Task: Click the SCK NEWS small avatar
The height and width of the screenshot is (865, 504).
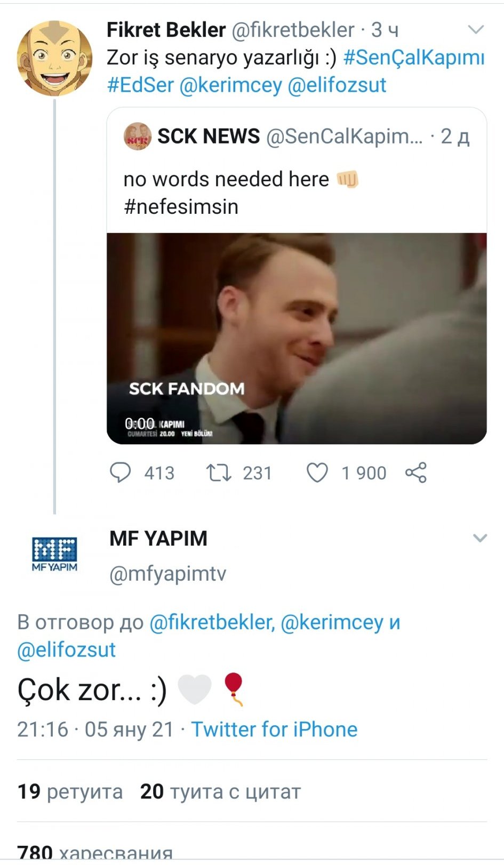Action: (138, 137)
